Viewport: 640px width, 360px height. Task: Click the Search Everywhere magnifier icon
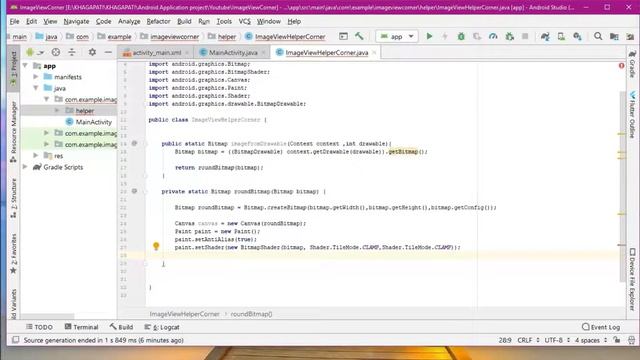[598, 36]
